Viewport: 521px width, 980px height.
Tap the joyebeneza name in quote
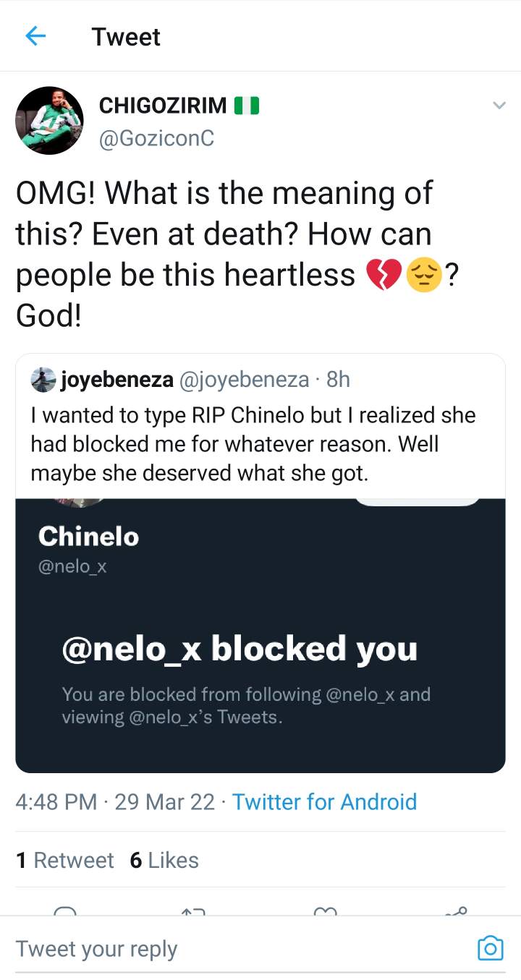pyautogui.click(x=116, y=379)
